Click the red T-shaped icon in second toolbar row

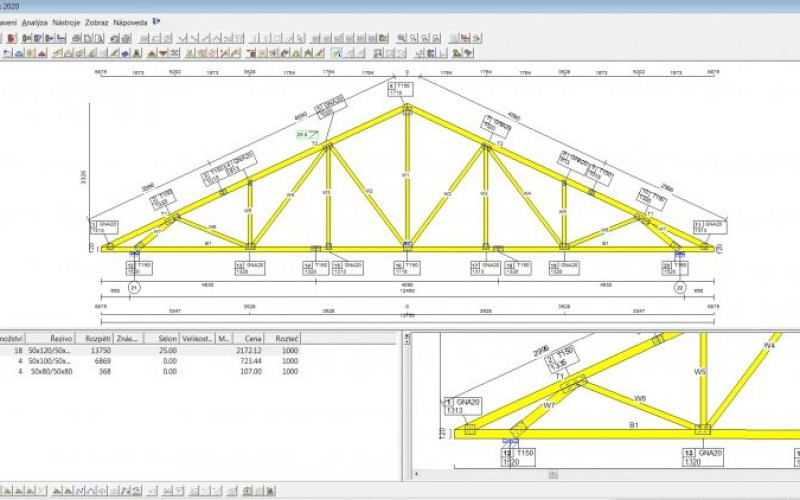251,53
